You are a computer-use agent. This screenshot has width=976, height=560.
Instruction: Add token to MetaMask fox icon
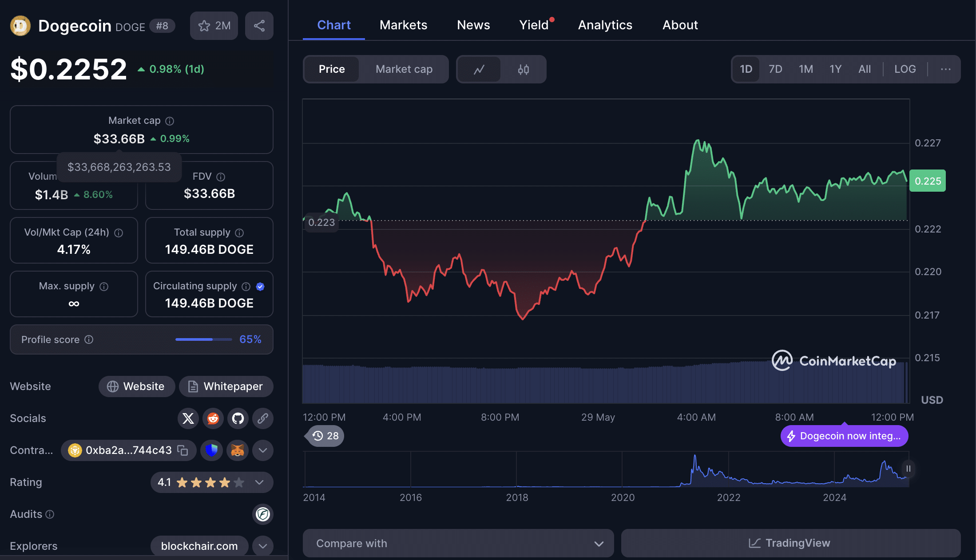(238, 450)
